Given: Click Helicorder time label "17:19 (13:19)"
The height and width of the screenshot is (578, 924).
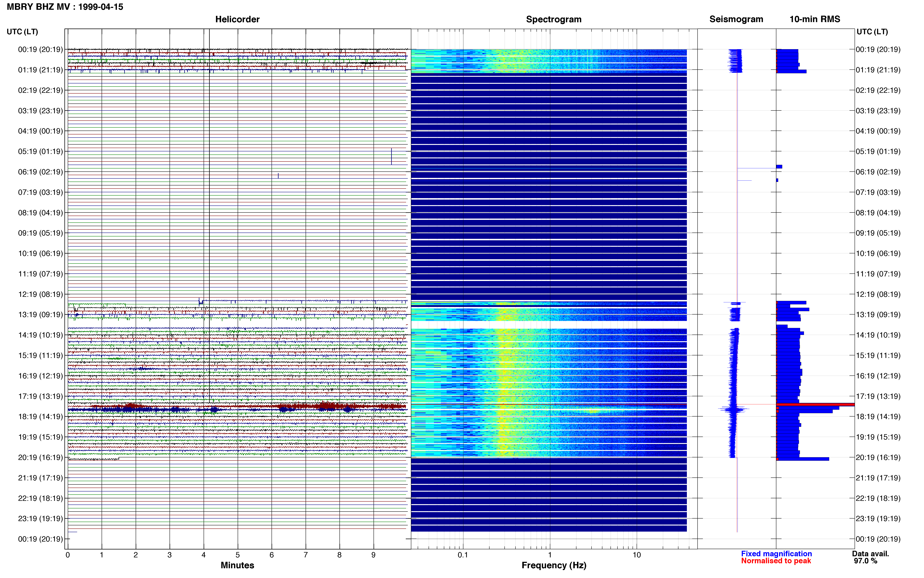Looking at the screenshot, I should [x=41, y=396].
